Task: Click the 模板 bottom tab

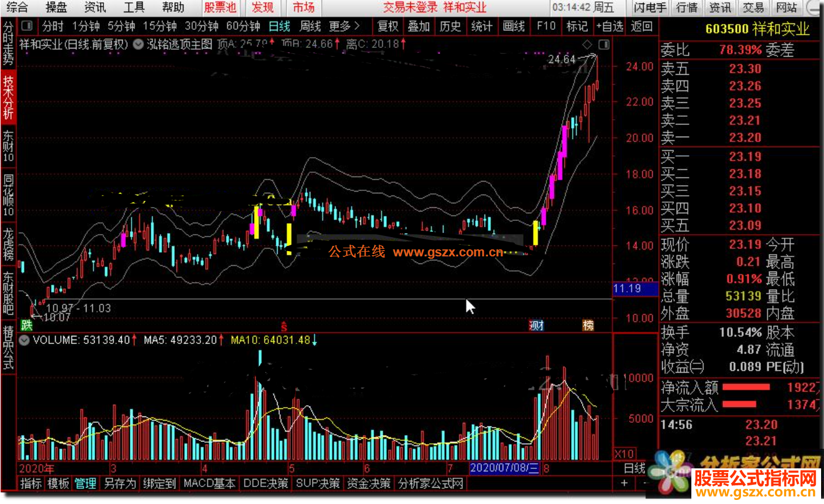Action: click(58, 484)
